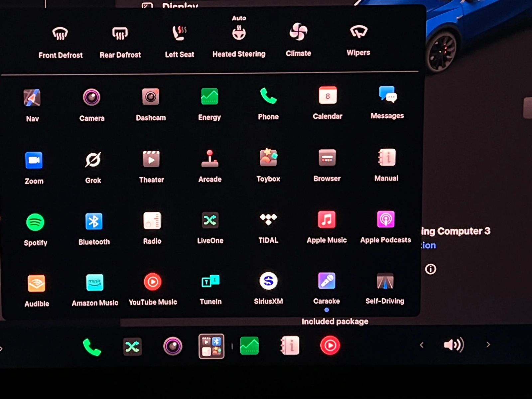The height and width of the screenshot is (399, 532).
Task: Open the Self-Driving app
Action: [385, 281]
